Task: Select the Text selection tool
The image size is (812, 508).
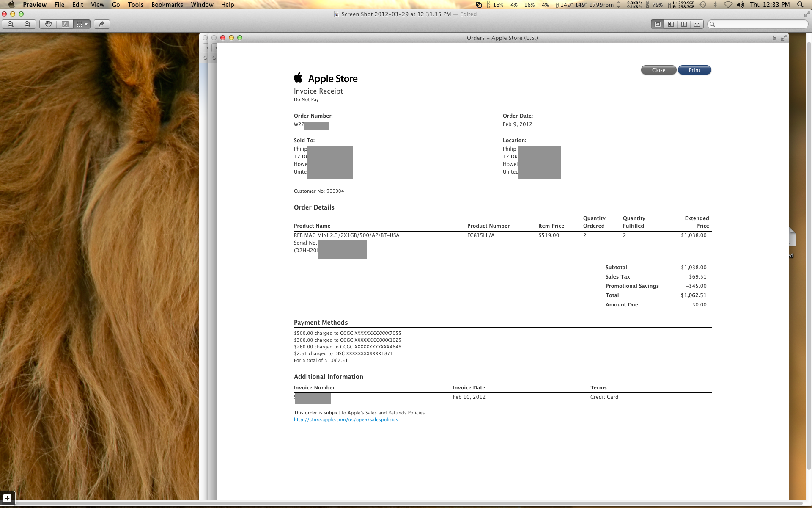Action: [65, 24]
